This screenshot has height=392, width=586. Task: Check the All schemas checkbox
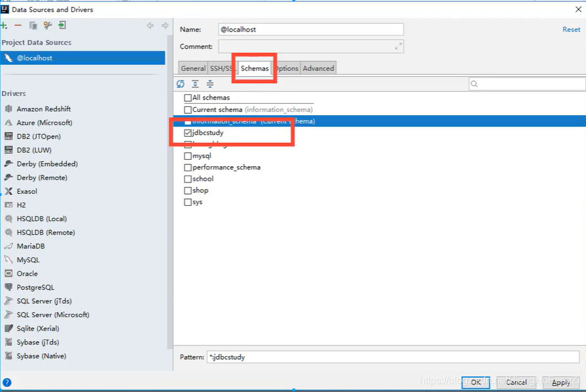pos(188,98)
